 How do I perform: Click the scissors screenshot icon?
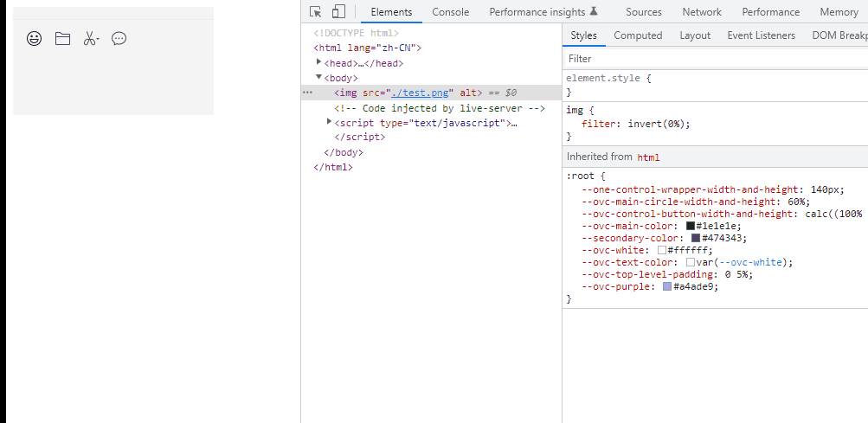pos(91,38)
